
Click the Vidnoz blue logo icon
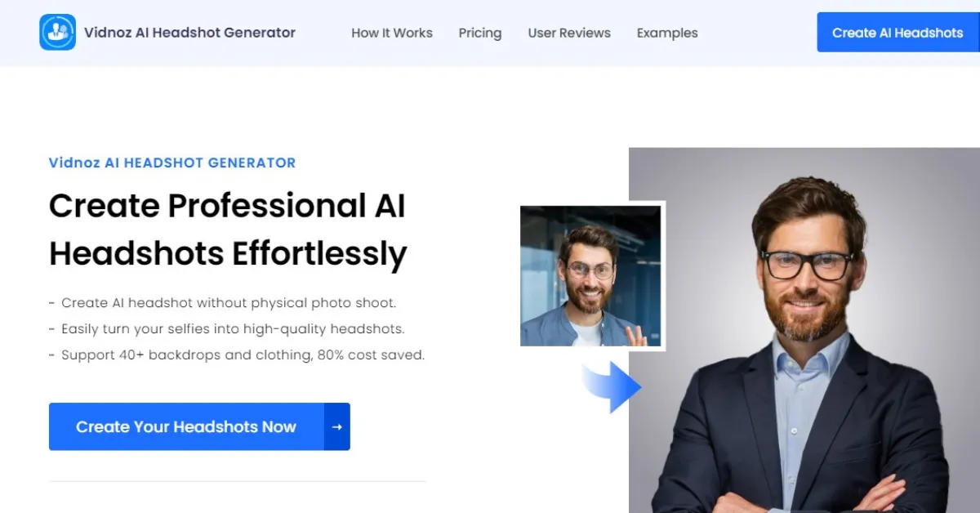tap(58, 33)
